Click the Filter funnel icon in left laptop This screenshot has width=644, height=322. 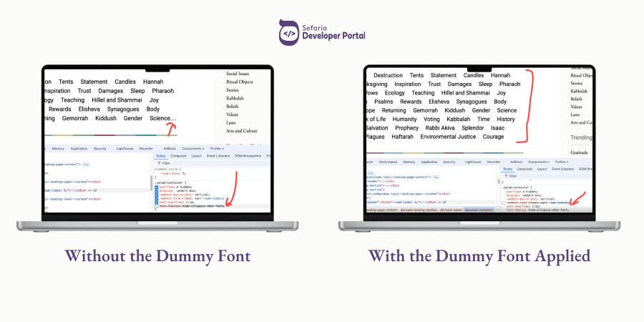tap(159, 163)
